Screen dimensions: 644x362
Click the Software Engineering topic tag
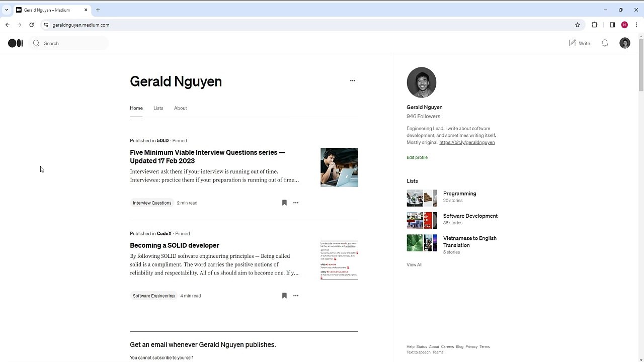[x=153, y=296]
